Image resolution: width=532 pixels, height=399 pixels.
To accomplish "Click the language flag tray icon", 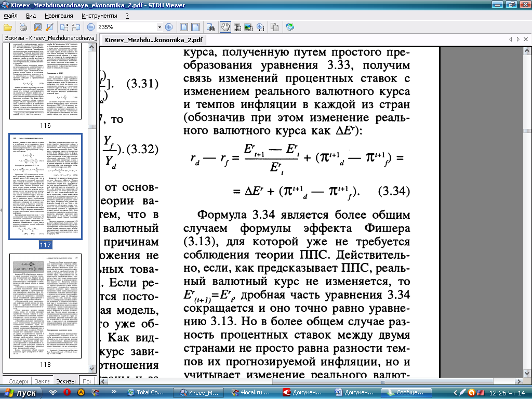I will tap(481, 393).
